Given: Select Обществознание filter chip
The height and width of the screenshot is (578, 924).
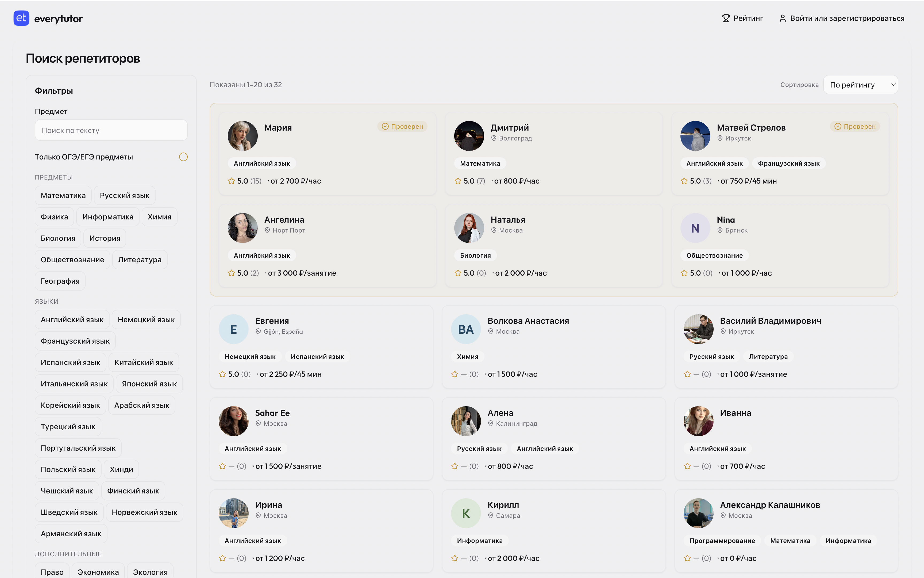Looking at the screenshot, I should click(72, 260).
